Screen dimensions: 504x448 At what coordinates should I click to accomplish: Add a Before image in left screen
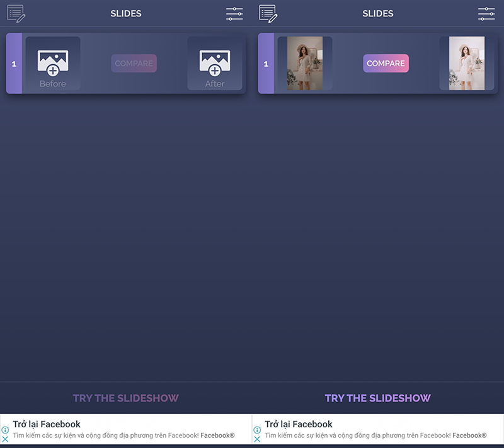tap(53, 63)
